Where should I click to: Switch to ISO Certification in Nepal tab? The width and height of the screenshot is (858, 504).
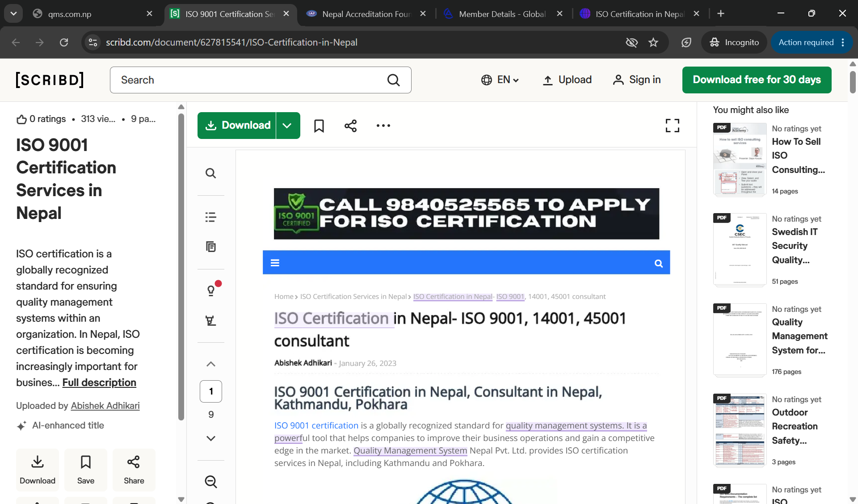(x=639, y=14)
